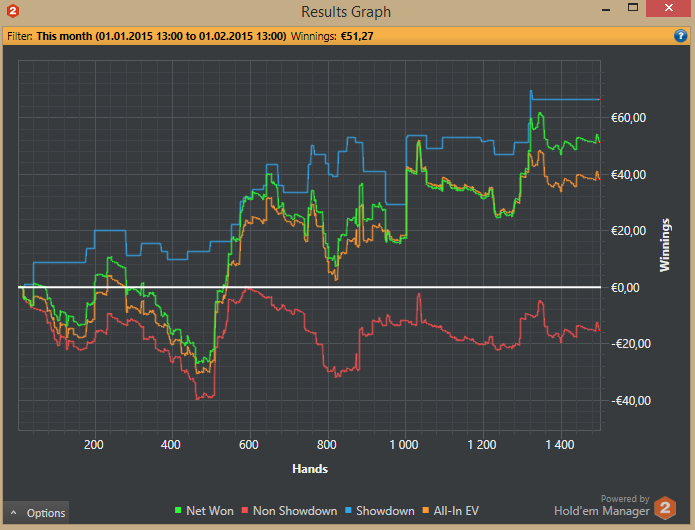Click the €40,00 axis label
Screen dimensions: 695x530
[628, 175]
